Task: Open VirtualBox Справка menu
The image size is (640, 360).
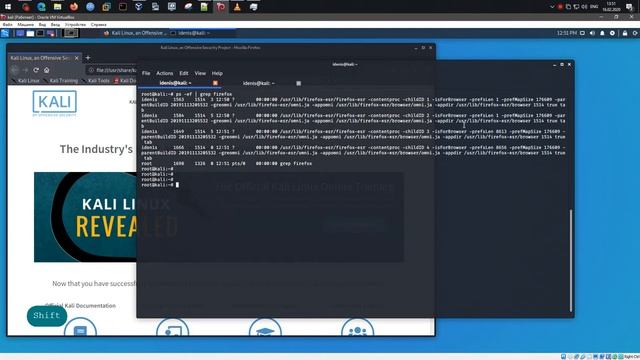Action: coord(98,24)
